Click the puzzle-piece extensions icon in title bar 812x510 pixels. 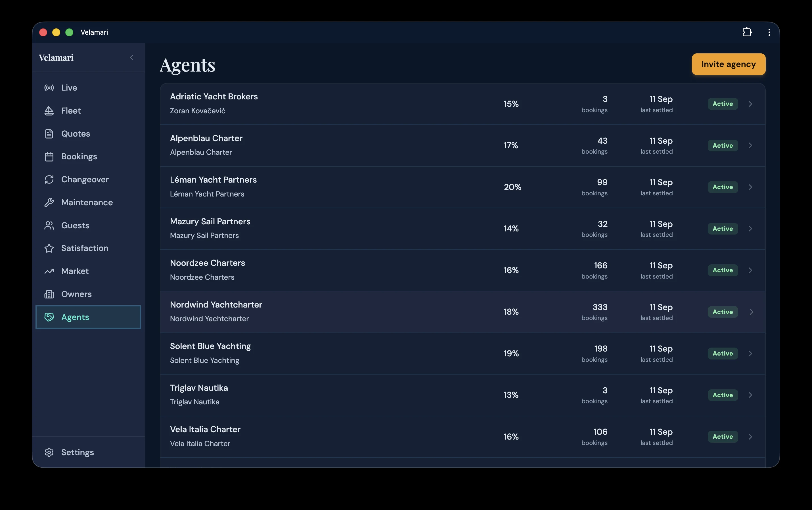coord(747,32)
